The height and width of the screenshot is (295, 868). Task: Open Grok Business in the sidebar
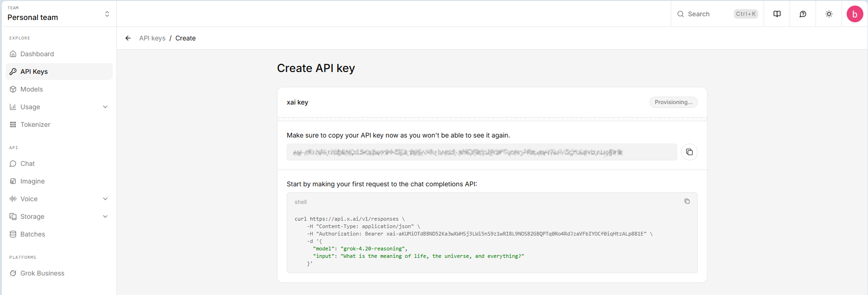[x=42, y=273]
